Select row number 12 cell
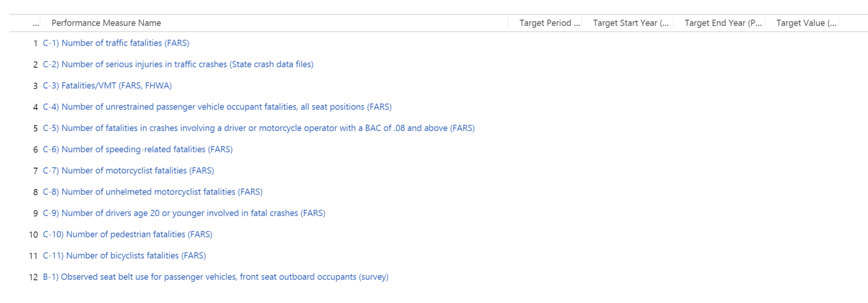The width and height of the screenshot is (868, 303). [33, 277]
